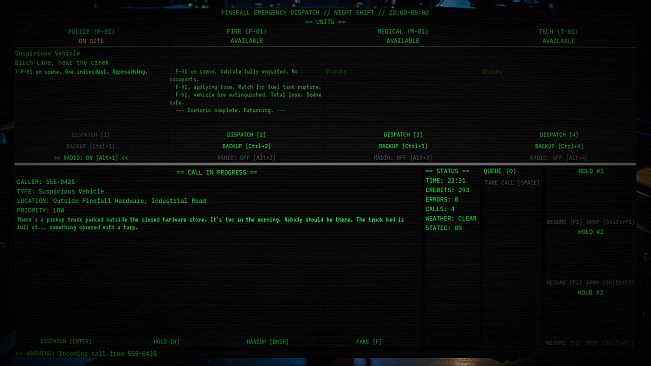This screenshot has height=366, width=651.
Task: Click the QUEUE (0) header
Action: 499,171
